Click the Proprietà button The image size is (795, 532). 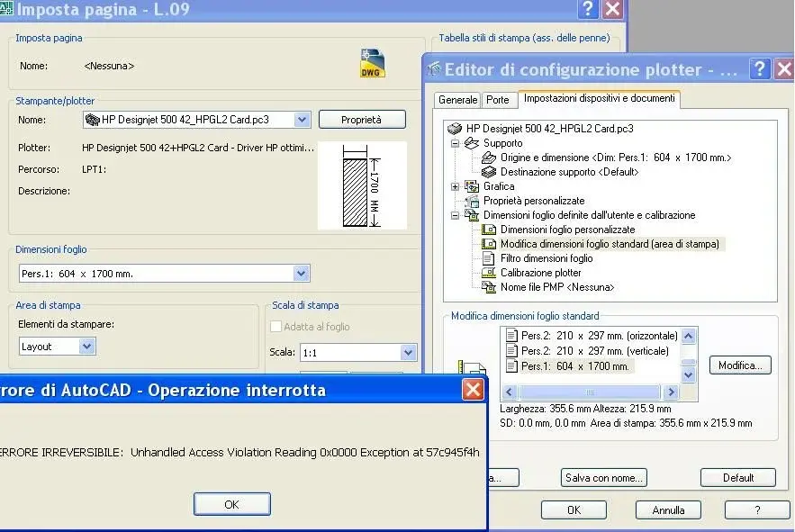362,120
